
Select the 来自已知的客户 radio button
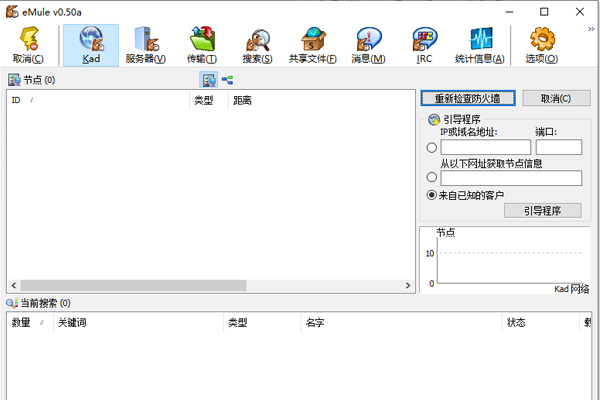(432, 195)
